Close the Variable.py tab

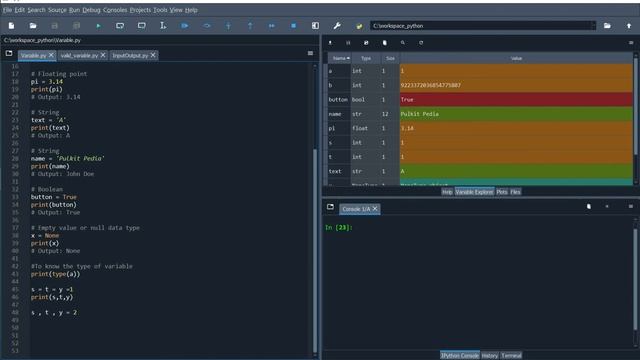point(51,55)
